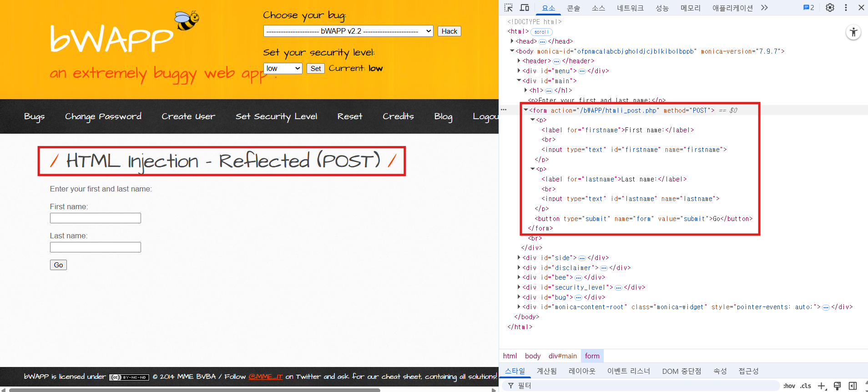868x392 pixels.
Task: Collapse the body element node
Action: tap(512, 51)
